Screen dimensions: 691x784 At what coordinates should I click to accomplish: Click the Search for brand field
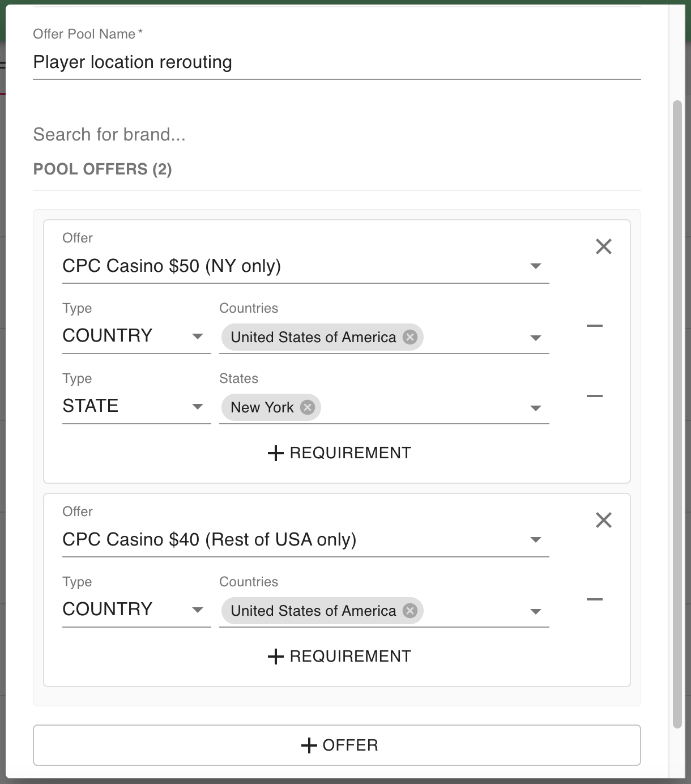coord(336,134)
